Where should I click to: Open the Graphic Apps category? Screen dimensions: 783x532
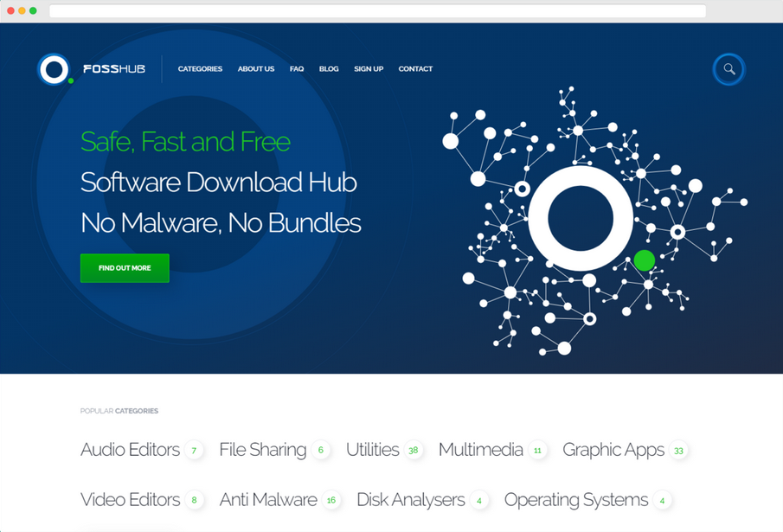(613, 450)
